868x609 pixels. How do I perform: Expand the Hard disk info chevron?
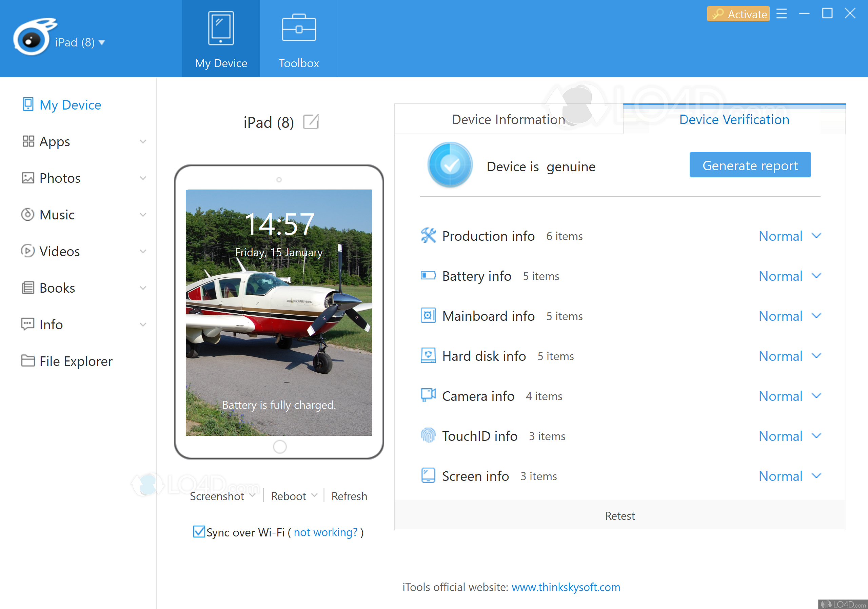pos(816,356)
